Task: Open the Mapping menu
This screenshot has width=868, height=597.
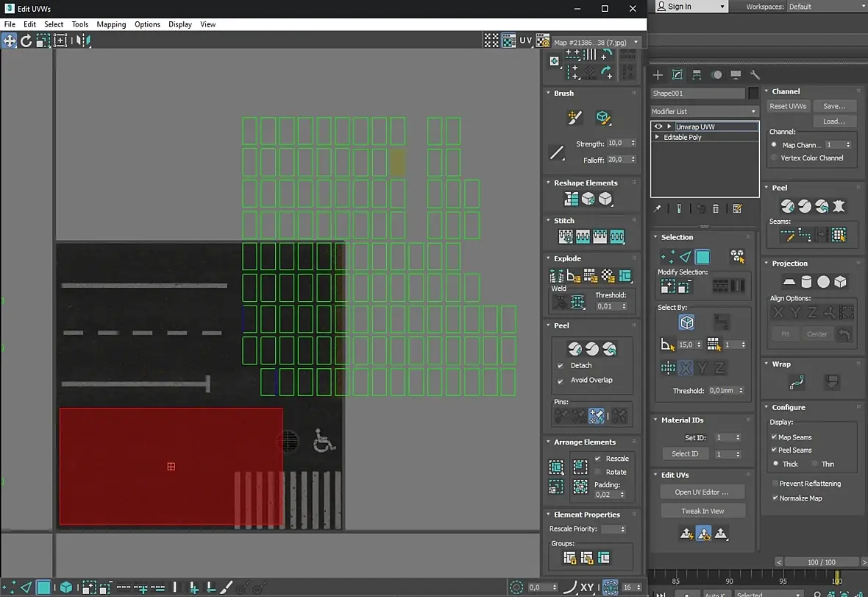Action: point(111,24)
